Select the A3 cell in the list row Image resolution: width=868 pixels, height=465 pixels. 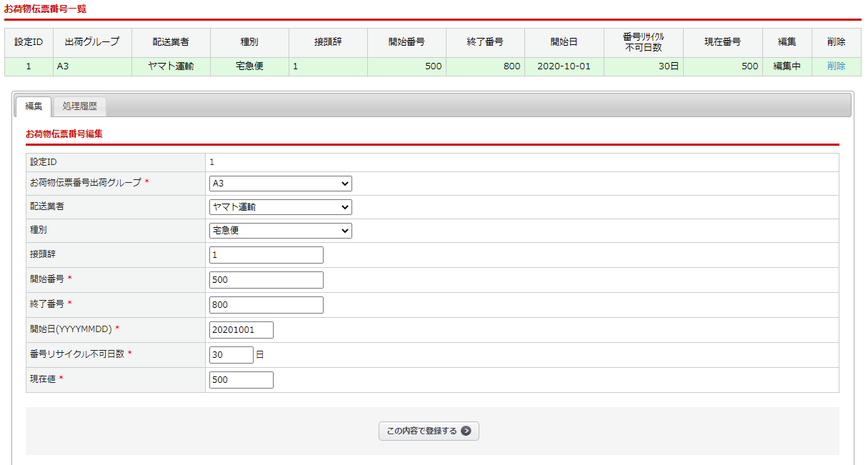92,66
